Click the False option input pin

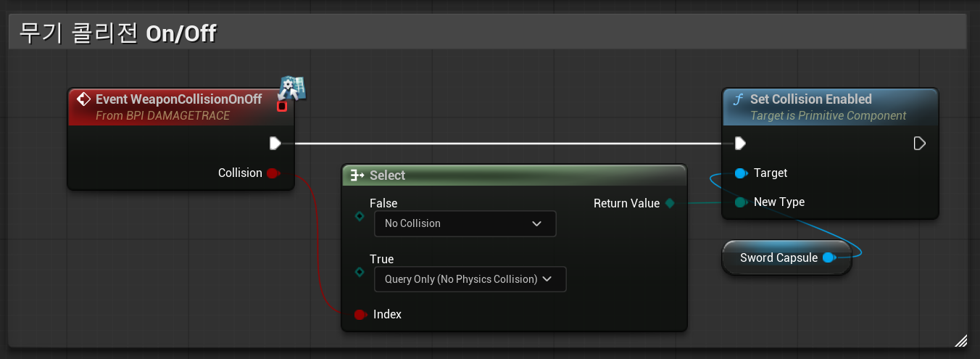point(359,216)
